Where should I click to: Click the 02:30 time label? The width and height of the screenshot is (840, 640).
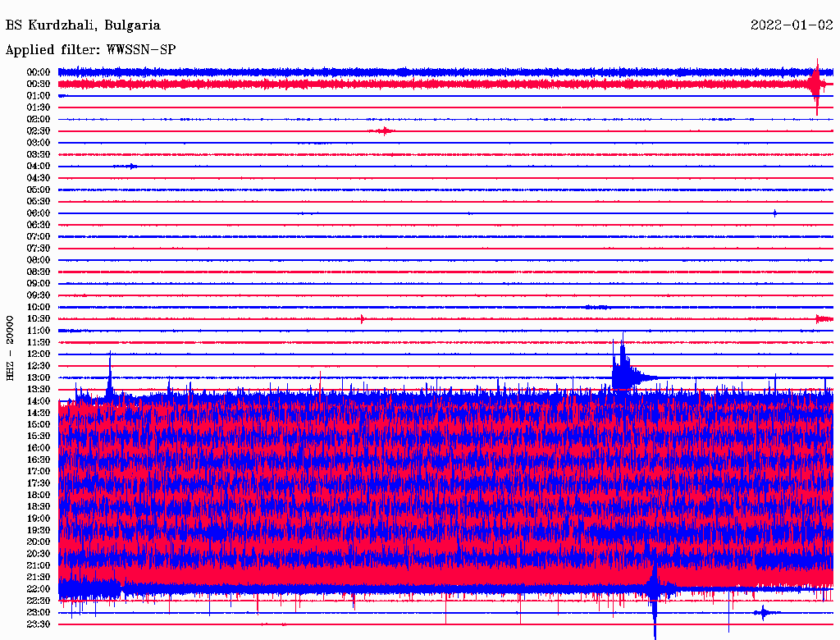click(39, 131)
